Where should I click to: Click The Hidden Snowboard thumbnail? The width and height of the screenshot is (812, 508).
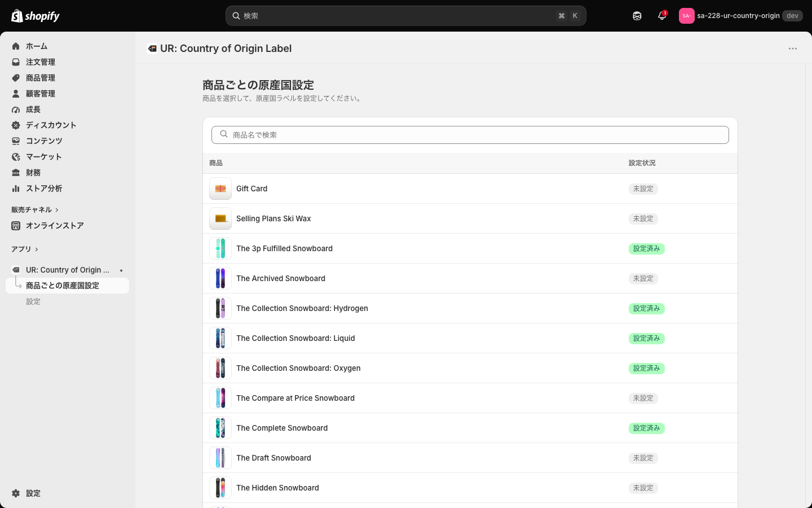tap(220, 488)
